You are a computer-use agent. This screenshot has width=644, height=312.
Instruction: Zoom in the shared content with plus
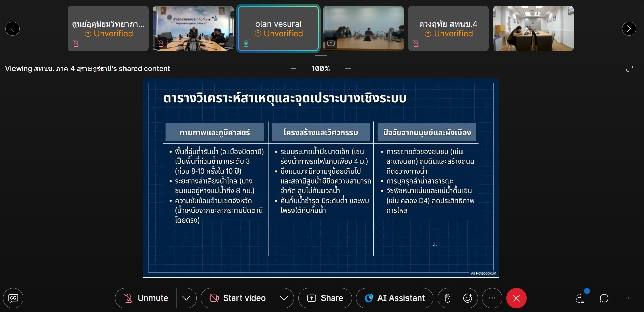[x=348, y=69]
